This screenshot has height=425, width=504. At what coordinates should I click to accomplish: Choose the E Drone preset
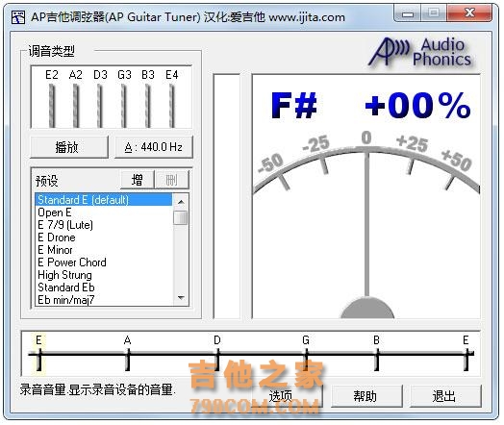104,237
